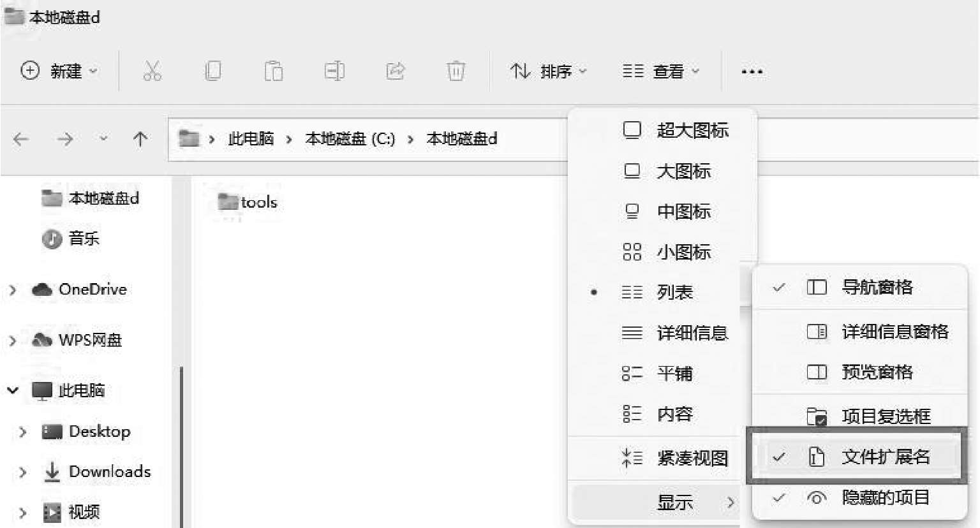This screenshot has height=528, width=980.
Task: Click 此电脑 in the address bar
Action: point(251,139)
